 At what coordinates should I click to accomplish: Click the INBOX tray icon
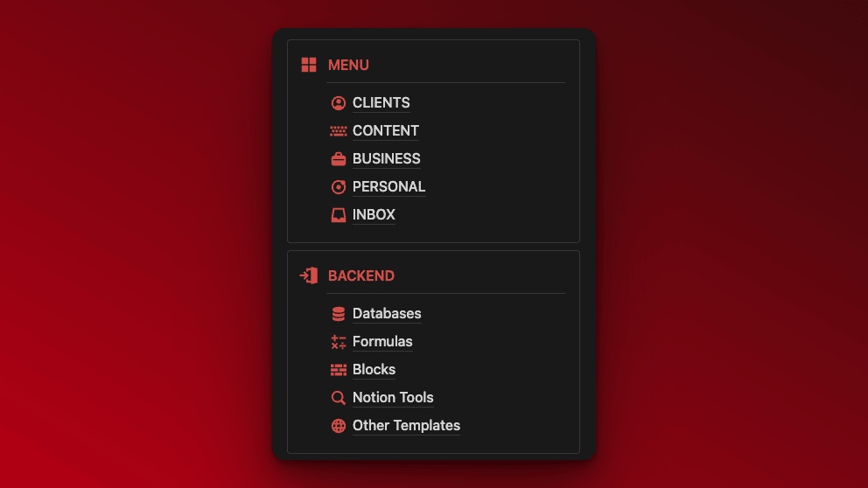(x=339, y=214)
